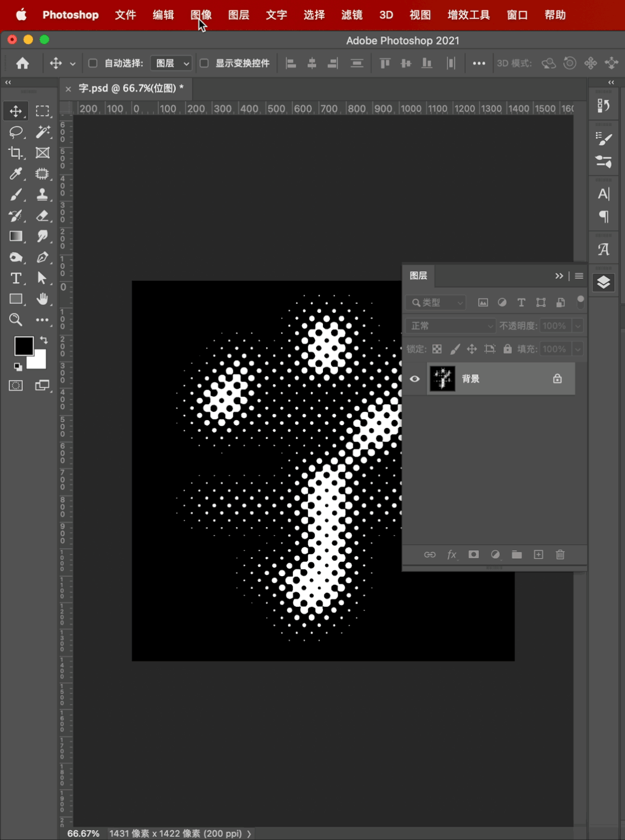Select the Crop tool
The height and width of the screenshot is (840, 625).
point(16,153)
